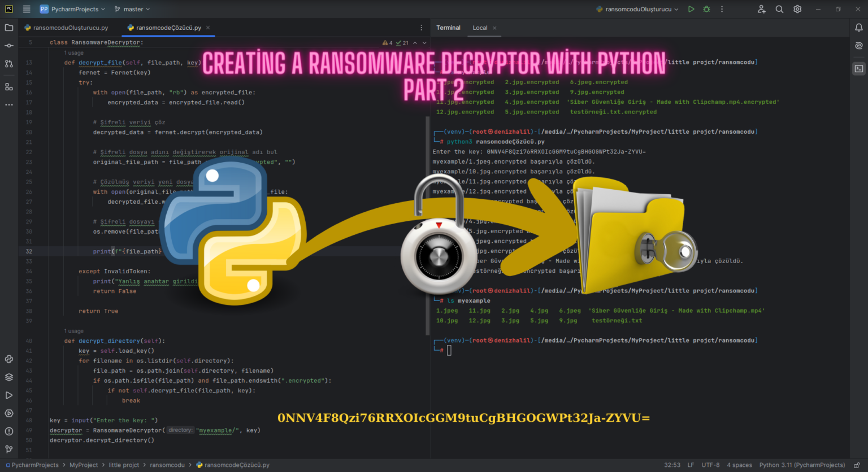Click Python 3.11 interpreter in status bar
Screen dimensions: 868x472
(x=801, y=465)
